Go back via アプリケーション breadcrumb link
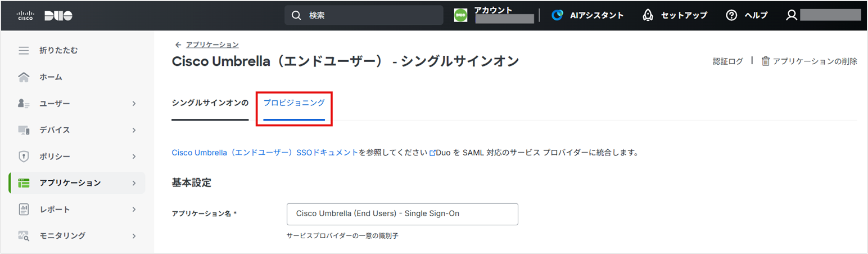The image size is (868, 254). click(x=212, y=44)
